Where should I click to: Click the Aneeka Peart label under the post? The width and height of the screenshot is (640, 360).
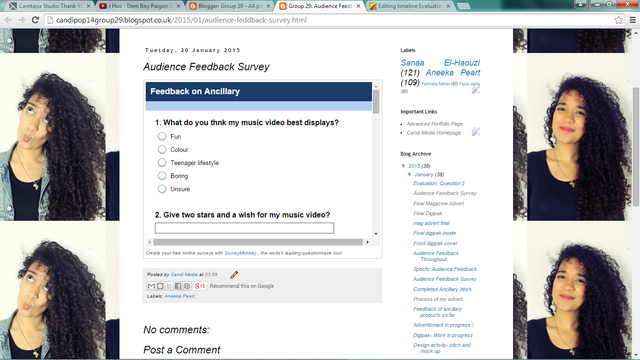click(180, 296)
